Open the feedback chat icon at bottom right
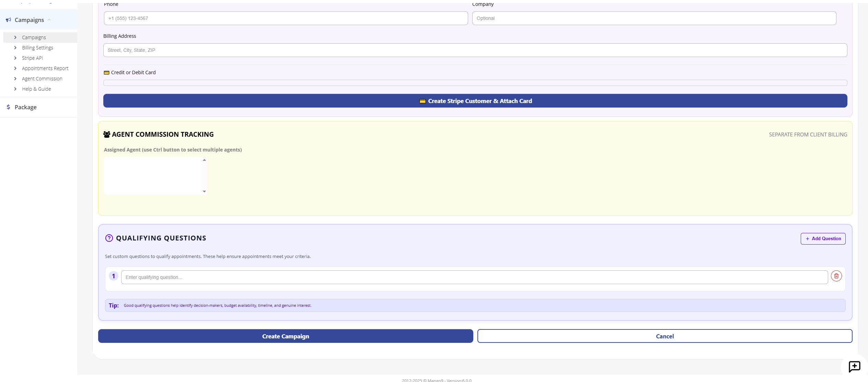The image size is (868, 382). tap(854, 366)
